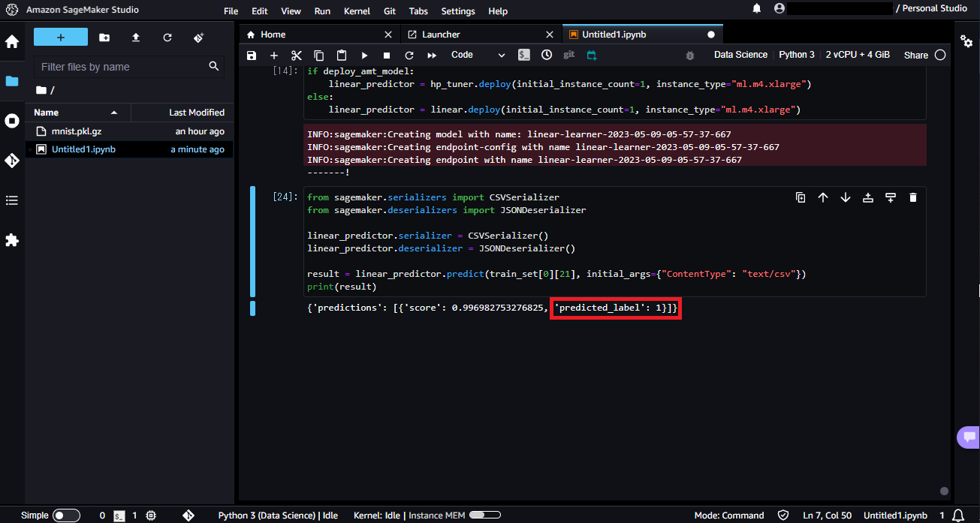Viewport: 980px width, 523px height.
Task: Close the Home tab
Action: click(388, 35)
